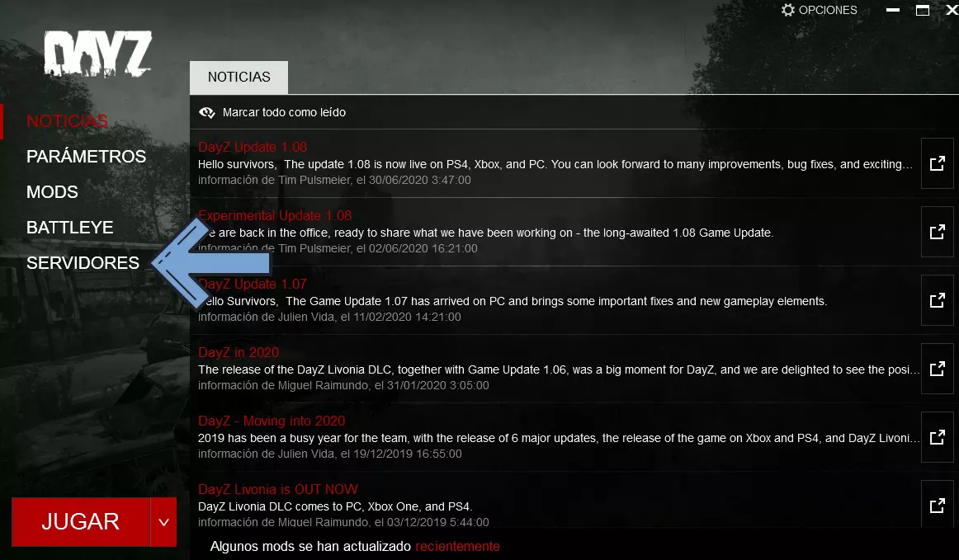The image size is (959, 560).
Task: Open Parámetros in the sidebar
Action: point(86,157)
